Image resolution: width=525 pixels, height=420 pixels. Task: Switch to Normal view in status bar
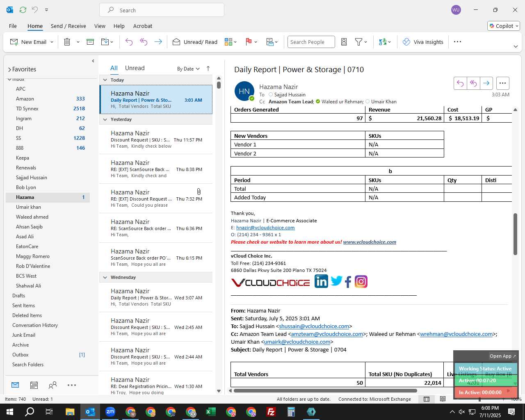coord(427,399)
